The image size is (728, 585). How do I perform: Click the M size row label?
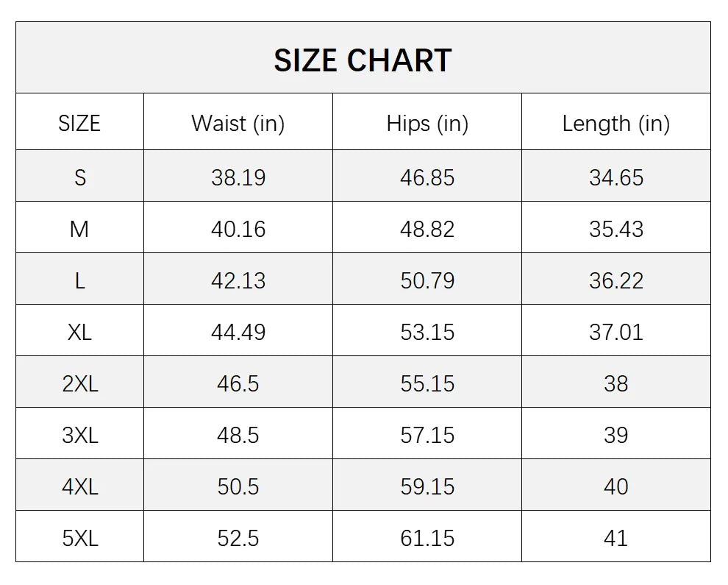(79, 229)
